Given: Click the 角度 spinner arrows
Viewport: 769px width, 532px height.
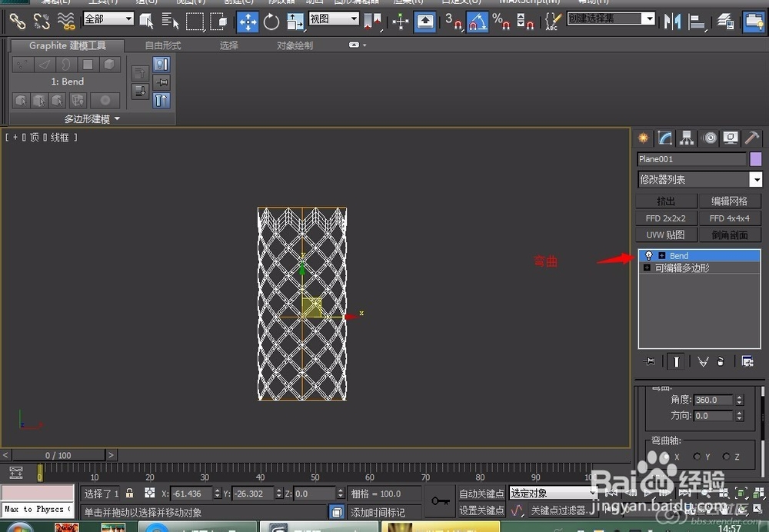Looking at the screenshot, I should [740, 400].
